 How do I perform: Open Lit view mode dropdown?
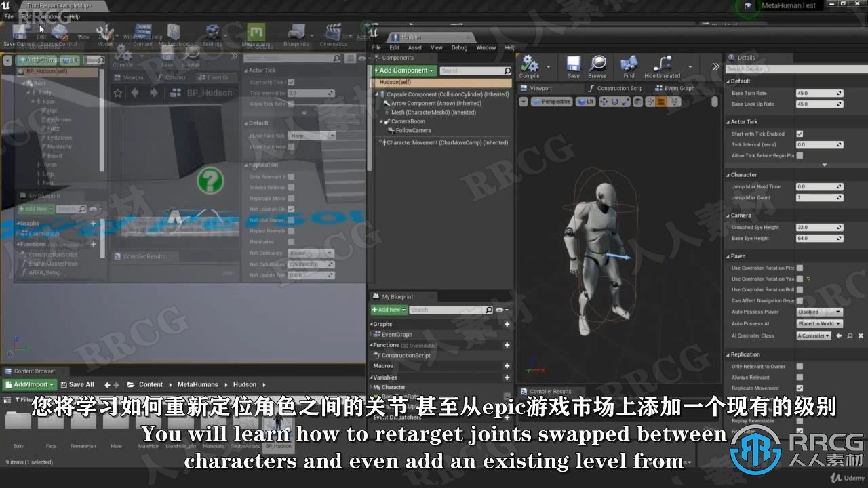[x=585, y=102]
